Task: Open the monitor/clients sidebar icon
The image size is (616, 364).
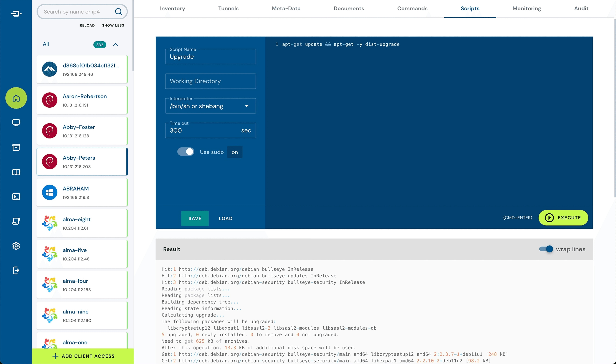Action: [16, 123]
